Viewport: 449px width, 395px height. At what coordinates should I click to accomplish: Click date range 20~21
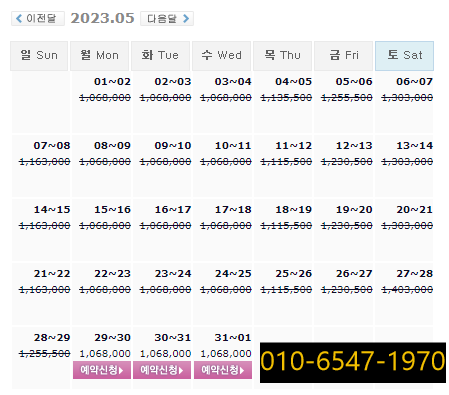414,210
